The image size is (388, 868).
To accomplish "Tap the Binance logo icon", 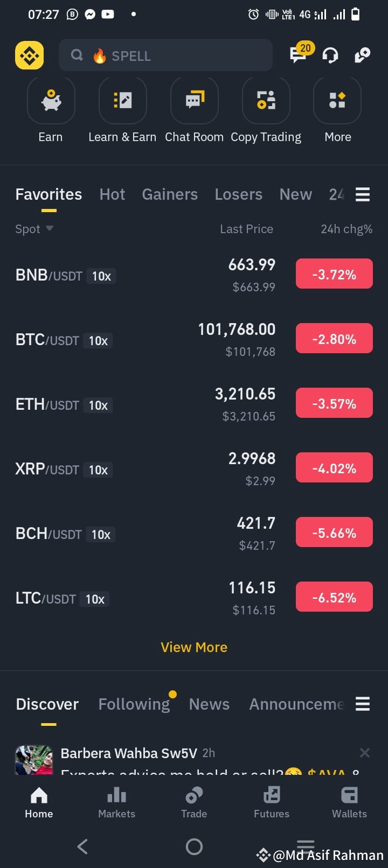I will point(29,55).
